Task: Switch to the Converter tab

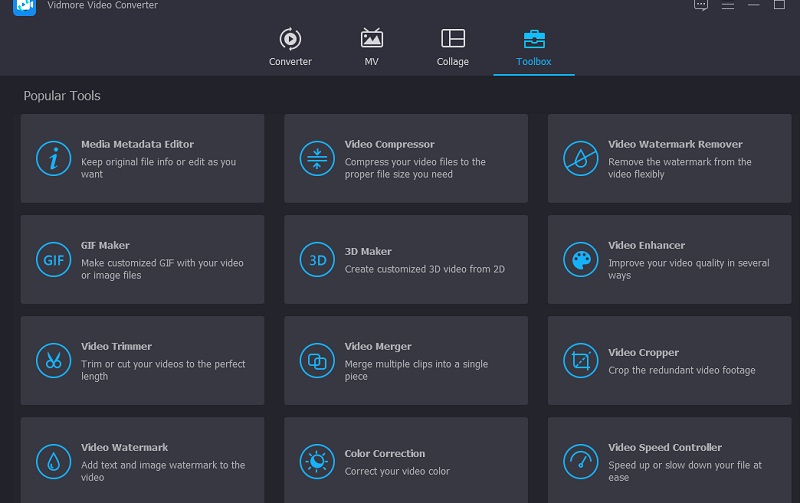Action: tap(290, 47)
